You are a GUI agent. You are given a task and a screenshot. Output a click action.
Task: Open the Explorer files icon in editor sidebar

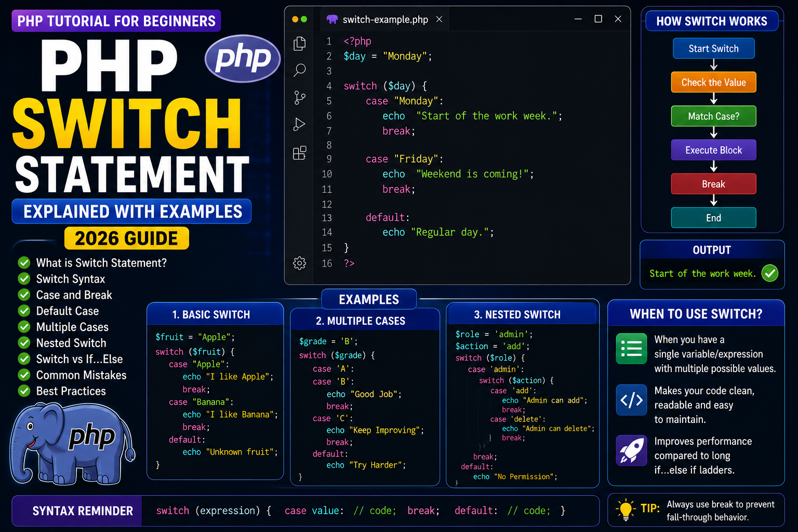(x=300, y=44)
